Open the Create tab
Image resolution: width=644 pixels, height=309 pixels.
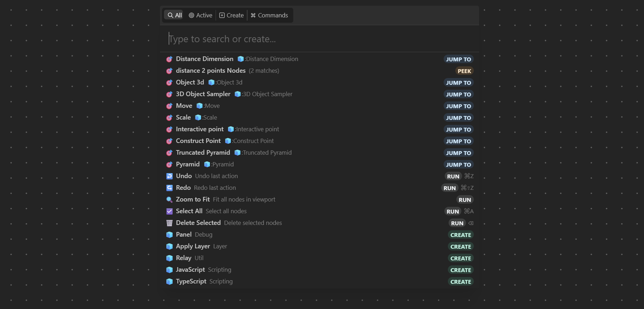(232, 15)
